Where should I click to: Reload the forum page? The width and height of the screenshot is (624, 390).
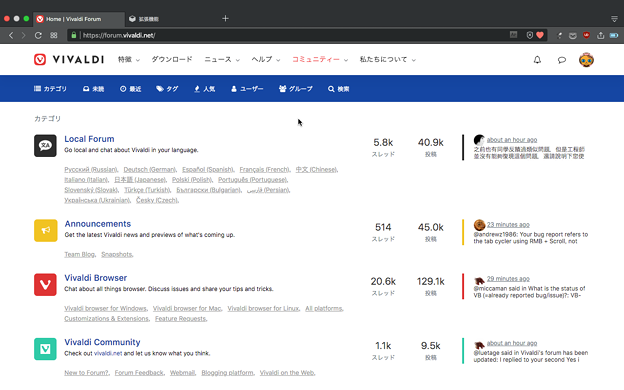tap(38, 35)
